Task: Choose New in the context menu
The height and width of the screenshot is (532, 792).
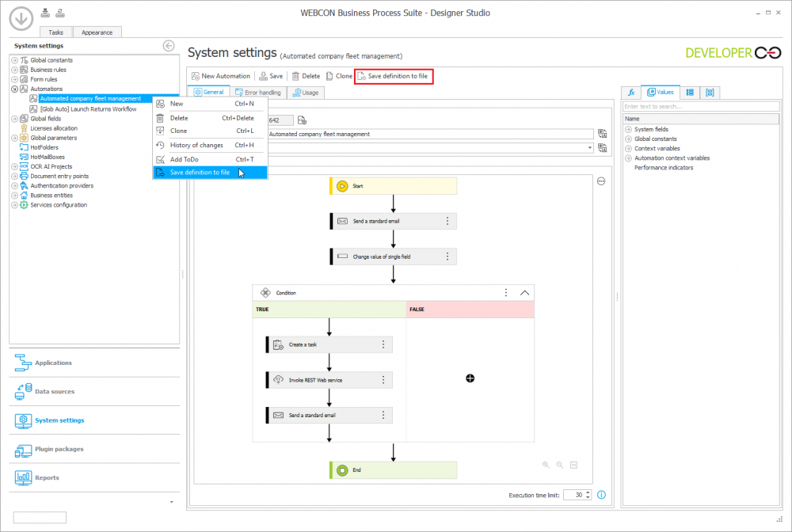Action: (211, 104)
